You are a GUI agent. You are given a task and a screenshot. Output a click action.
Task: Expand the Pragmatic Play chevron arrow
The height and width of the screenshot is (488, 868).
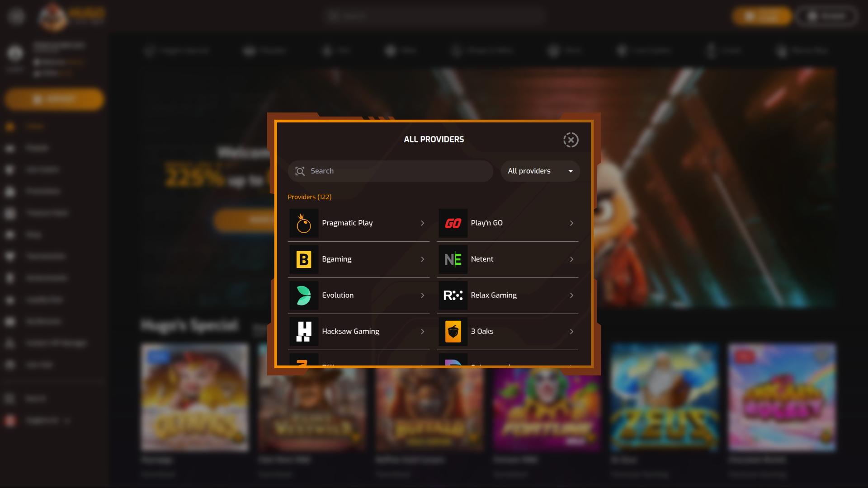coord(422,223)
